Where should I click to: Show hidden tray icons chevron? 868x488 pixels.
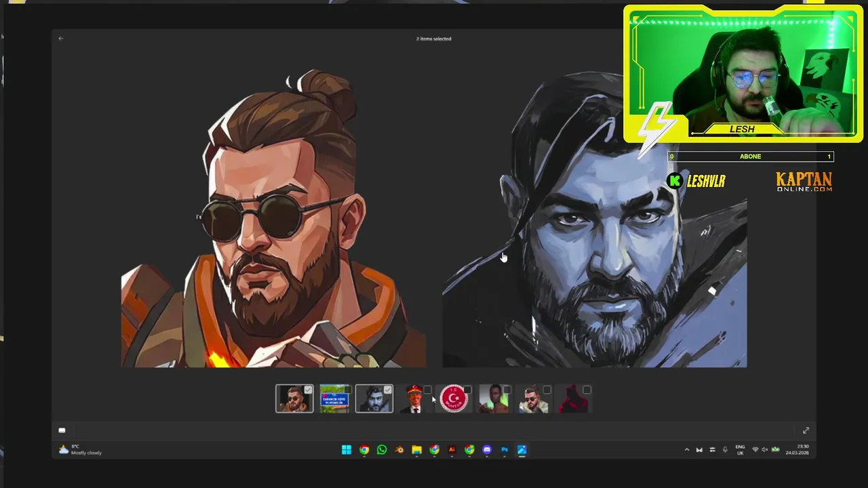click(x=686, y=449)
